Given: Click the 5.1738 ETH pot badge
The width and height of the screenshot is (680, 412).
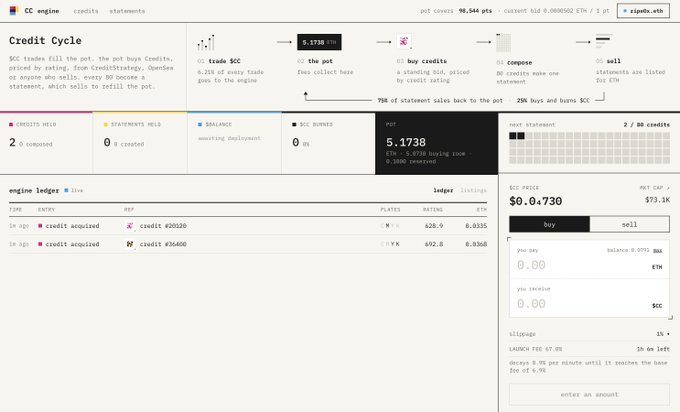Looking at the screenshot, I should [x=319, y=42].
